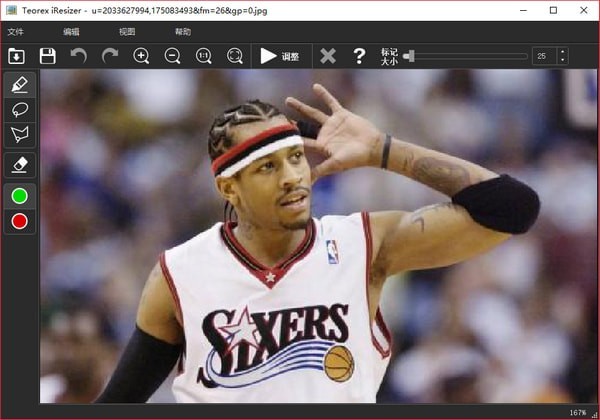Zoom out using the magnifier minus icon
600x420 pixels.
(x=172, y=56)
